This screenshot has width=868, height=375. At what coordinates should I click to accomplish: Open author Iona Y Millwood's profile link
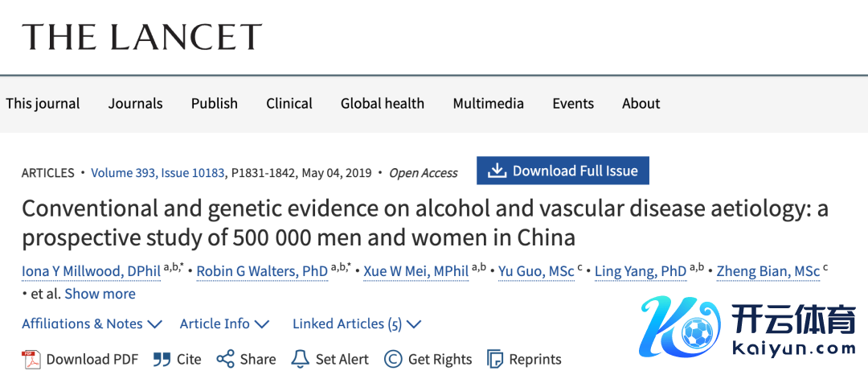pos(92,271)
